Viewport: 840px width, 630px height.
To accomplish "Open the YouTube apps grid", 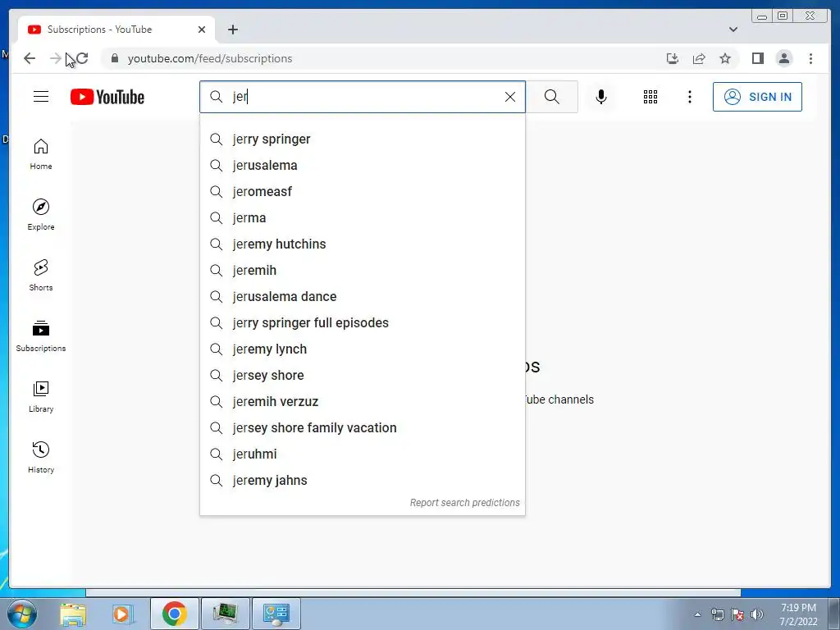I will (x=651, y=97).
